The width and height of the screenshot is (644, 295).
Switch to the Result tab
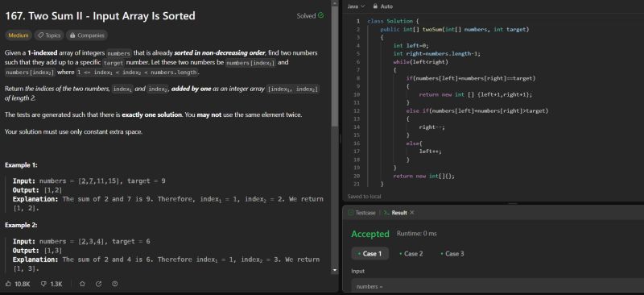click(x=395, y=213)
